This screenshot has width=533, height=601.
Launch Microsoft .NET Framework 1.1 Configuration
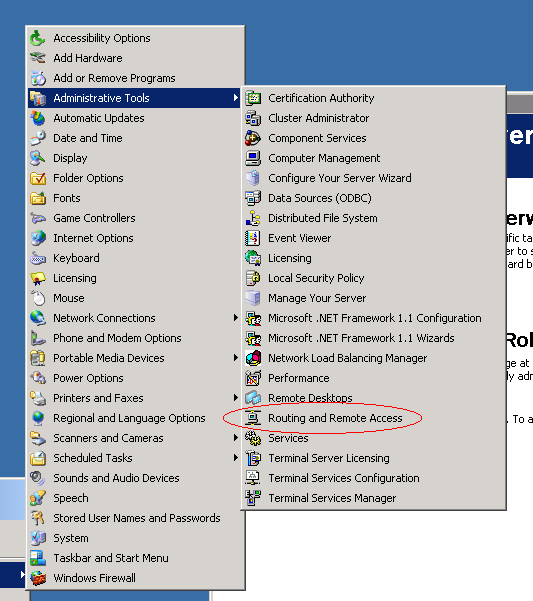click(x=374, y=318)
